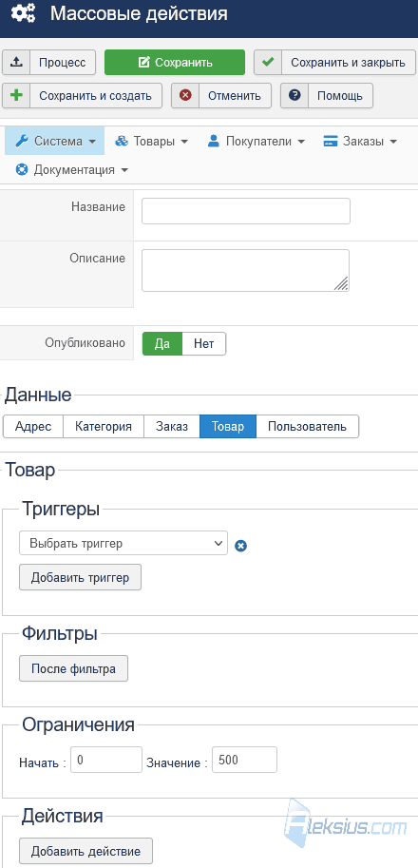Click the Название label
Image resolution: width=418 pixels, height=868 pixels.
99,207
